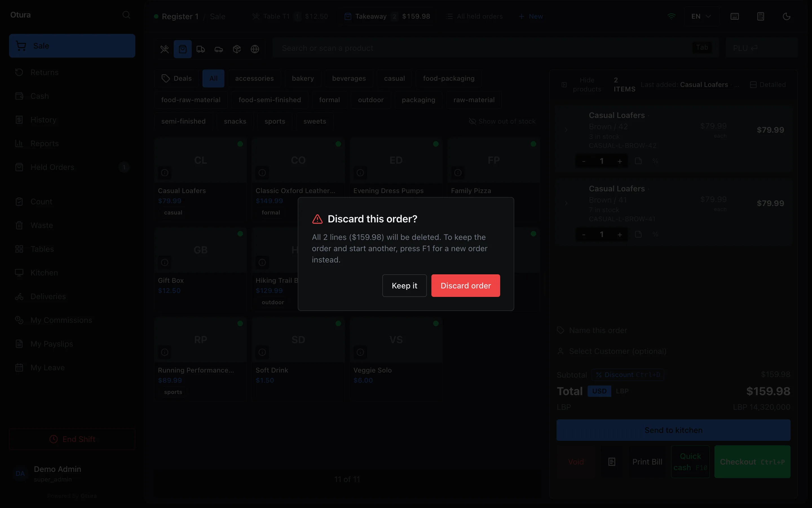This screenshot has height=508, width=812.
Task: Select package order type icon
Action: point(237,49)
